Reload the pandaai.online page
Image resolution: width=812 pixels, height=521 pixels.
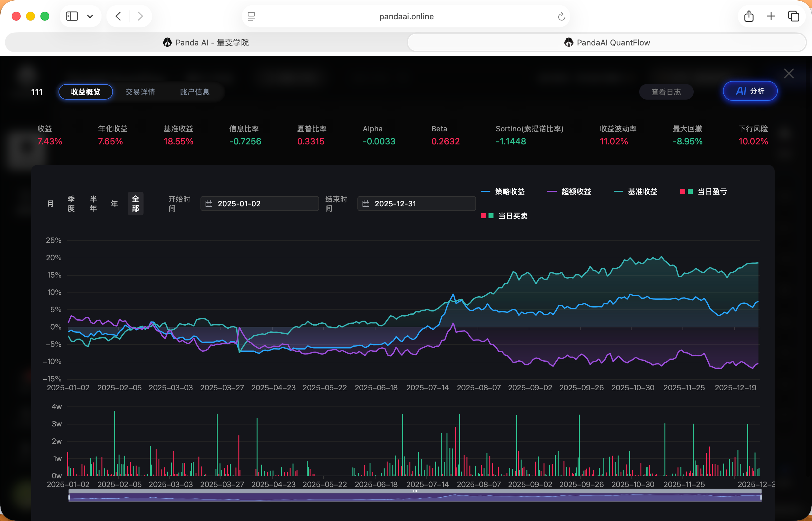tap(562, 16)
